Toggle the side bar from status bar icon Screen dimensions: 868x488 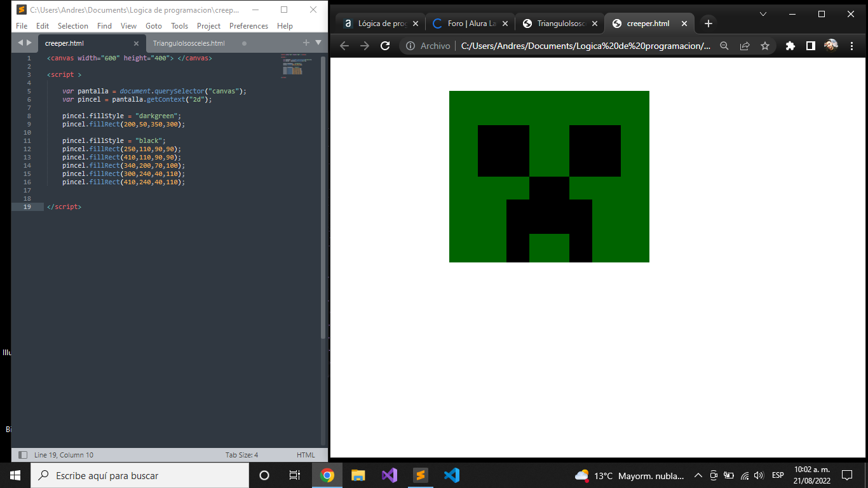[23, 455]
